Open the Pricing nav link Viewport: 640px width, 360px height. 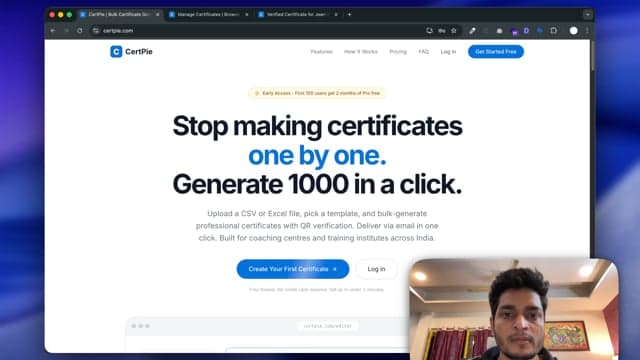coord(398,52)
